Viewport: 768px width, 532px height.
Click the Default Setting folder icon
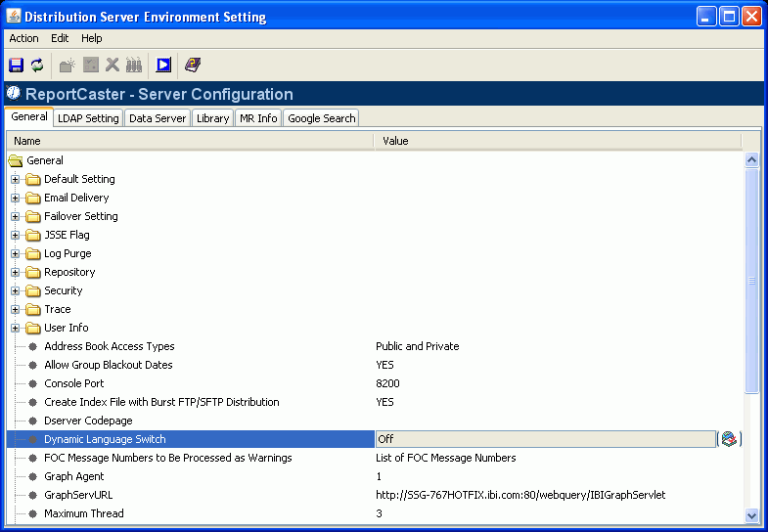pyautogui.click(x=33, y=179)
